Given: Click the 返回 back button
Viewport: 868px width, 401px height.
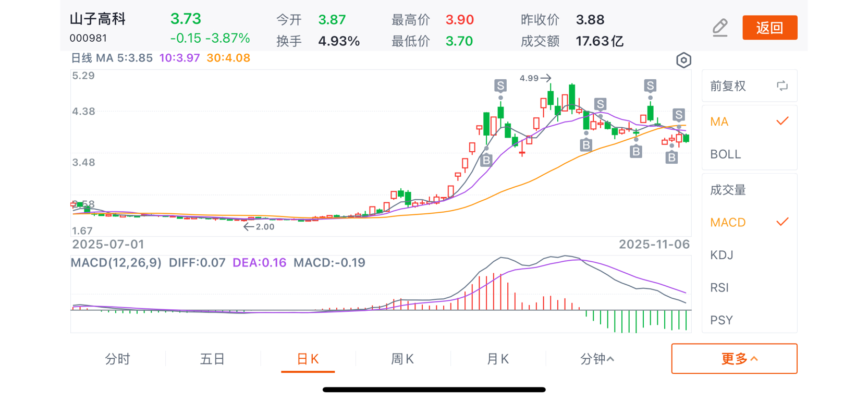Looking at the screenshot, I should [769, 28].
